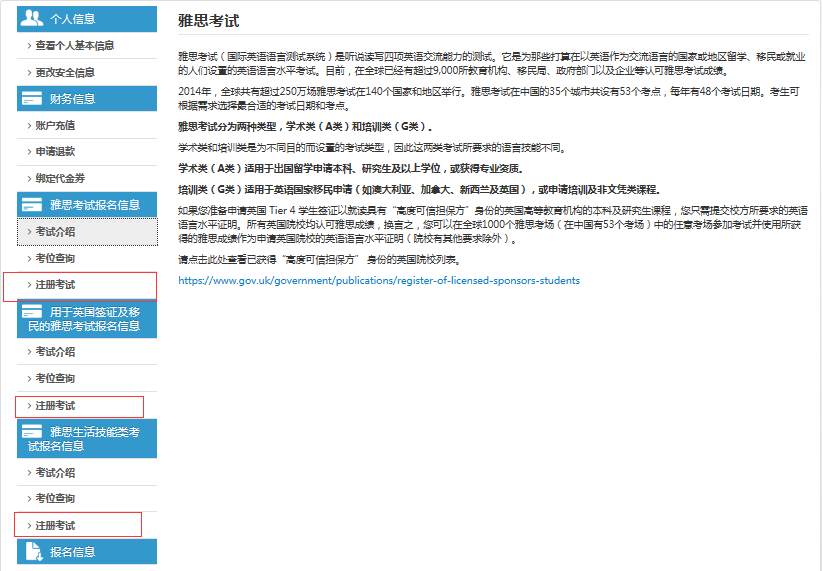Screen dimensions: 822x571
Task: Click the card icon beside 雅思考试报名信息
Action: coord(31,204)
